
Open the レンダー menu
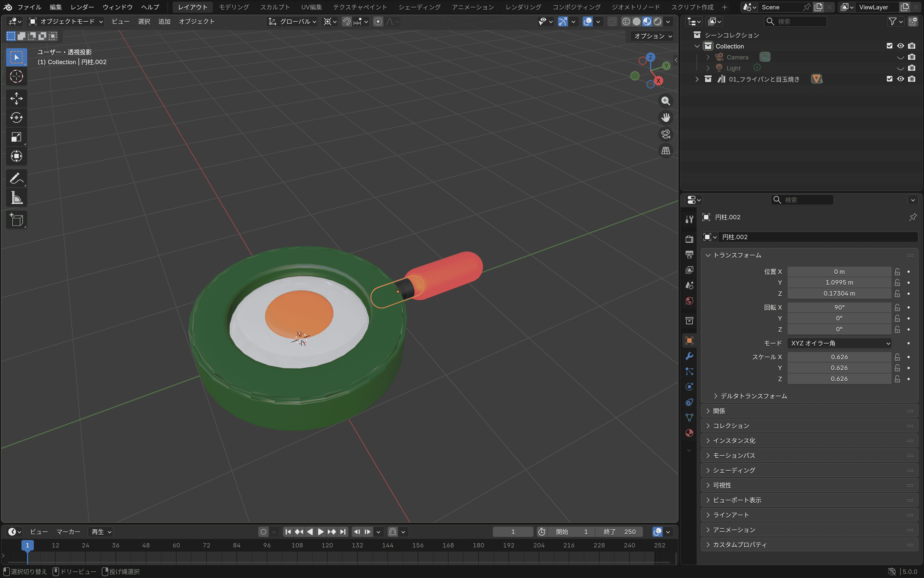[x=82, y=7]
